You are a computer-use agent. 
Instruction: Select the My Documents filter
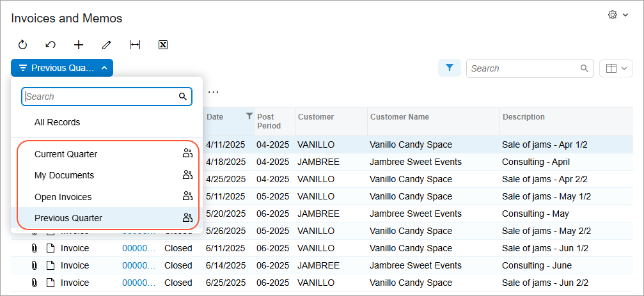64,175
